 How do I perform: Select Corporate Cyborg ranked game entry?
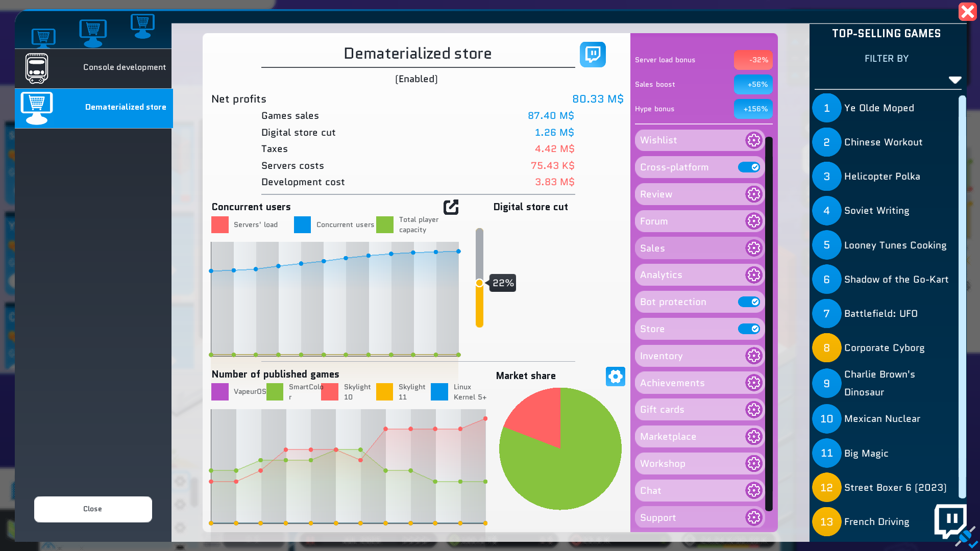[884, 348]
